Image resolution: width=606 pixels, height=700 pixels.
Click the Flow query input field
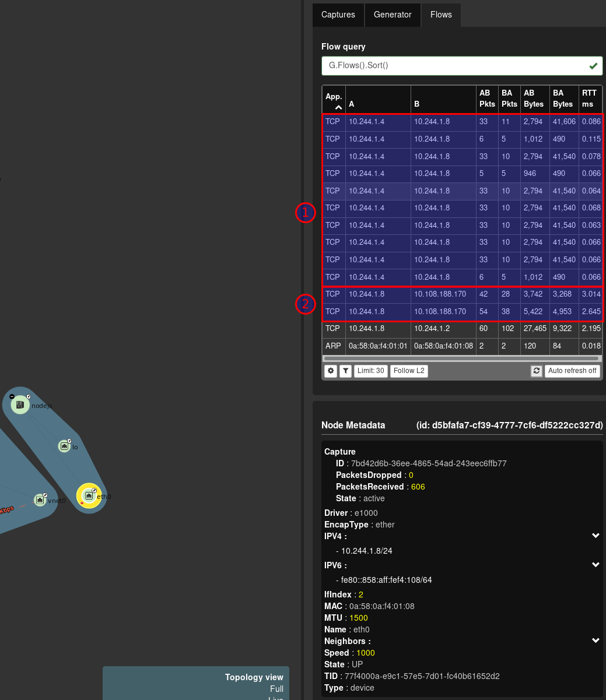pyautogui.click(x=455, y=66)
